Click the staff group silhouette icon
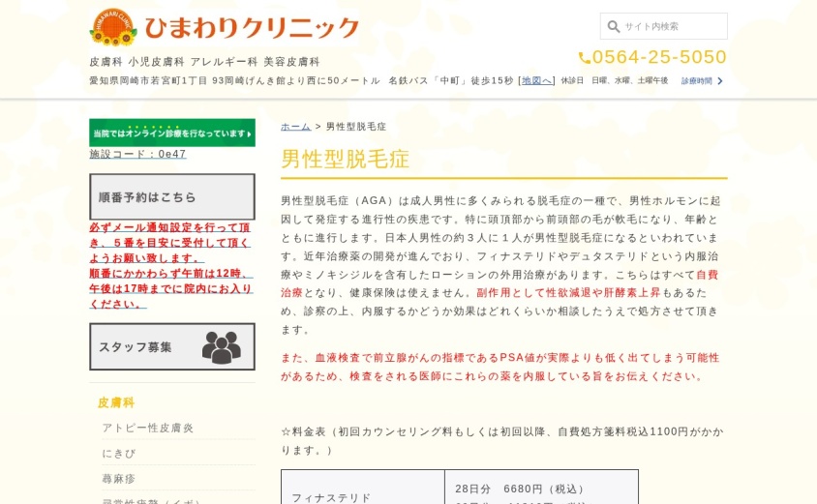Viewport: 817px width, 504px height. pyautogui.click(x=222, y=347)
